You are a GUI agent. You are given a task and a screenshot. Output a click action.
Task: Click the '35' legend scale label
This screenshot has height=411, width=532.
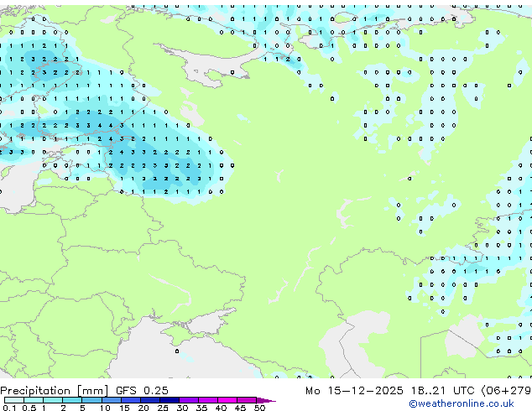tap(202, 408)
